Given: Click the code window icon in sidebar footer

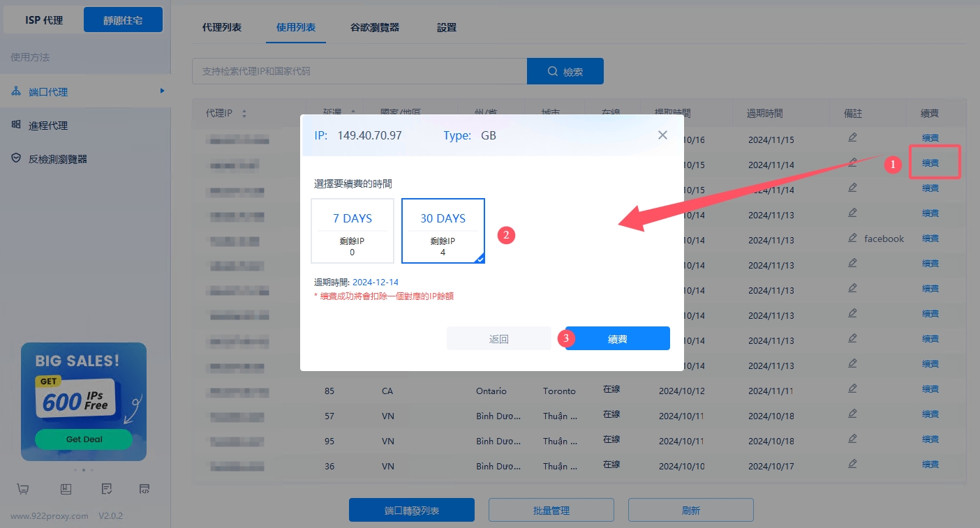Looking at the screenshot, I should pos(145,489).
